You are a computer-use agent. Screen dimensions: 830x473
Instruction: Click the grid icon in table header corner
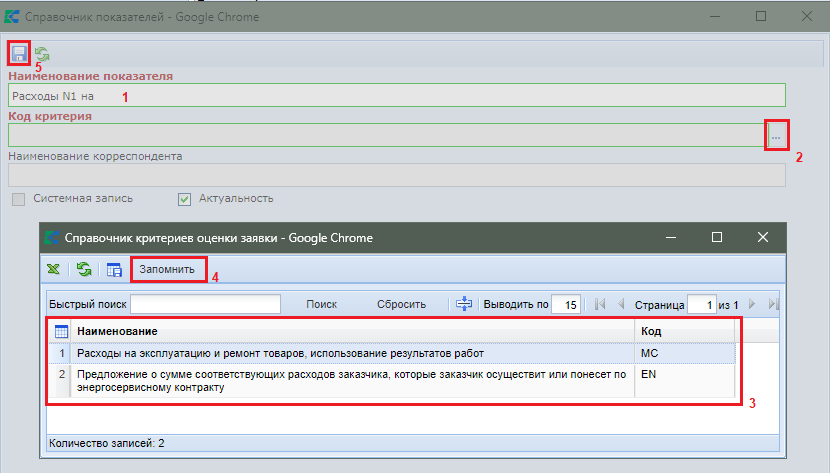[60, 331]
